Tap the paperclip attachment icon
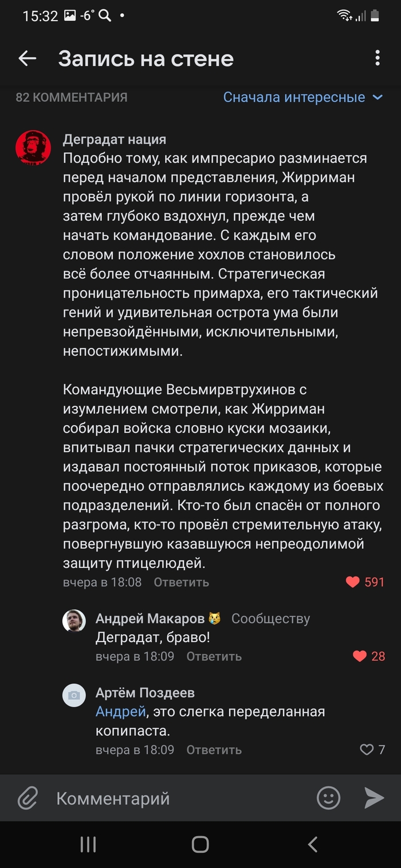401x868 pixels. (27, 798)
